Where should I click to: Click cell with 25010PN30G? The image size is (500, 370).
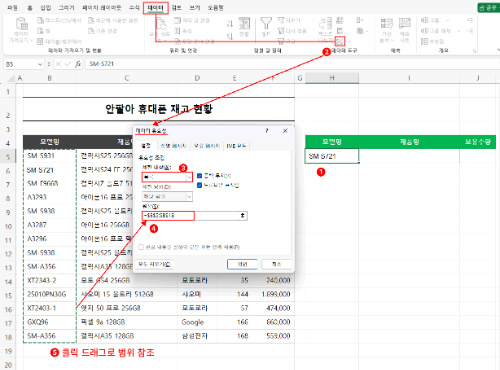(x=50, y=294)
